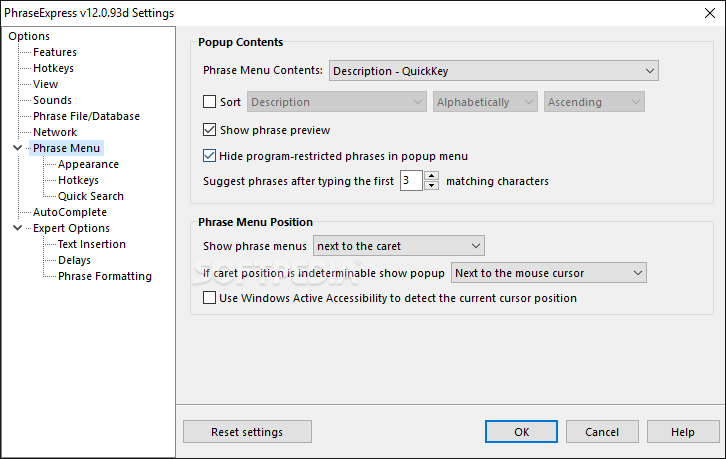
Task: Select Features in the options tree
Action: coord(55,52)
